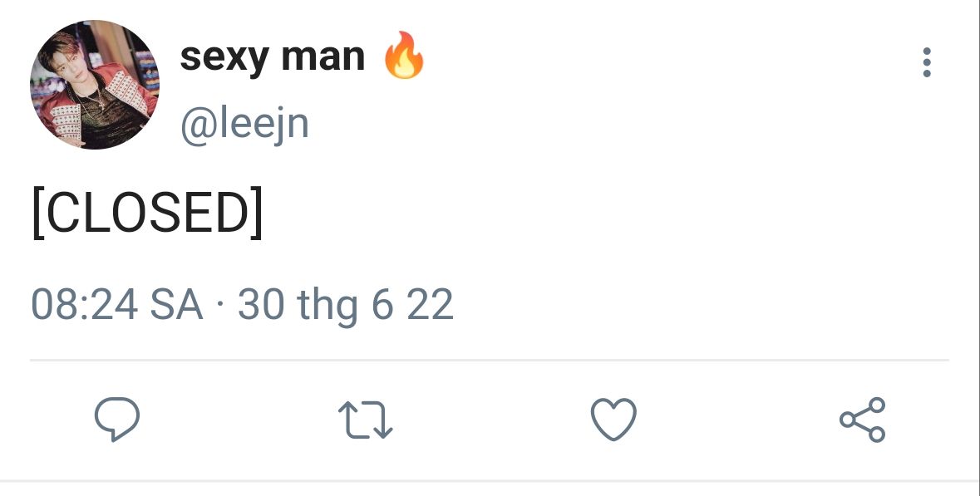
Task: View the profile picture of sexy man
Action: (x=95, y=85)
